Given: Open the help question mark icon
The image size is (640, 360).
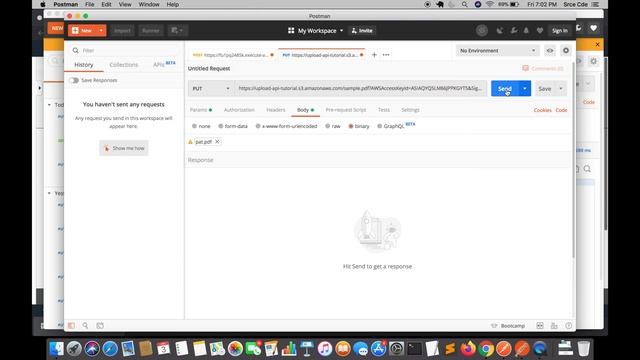Looking at the screenshot, I should tap(569, 326).
